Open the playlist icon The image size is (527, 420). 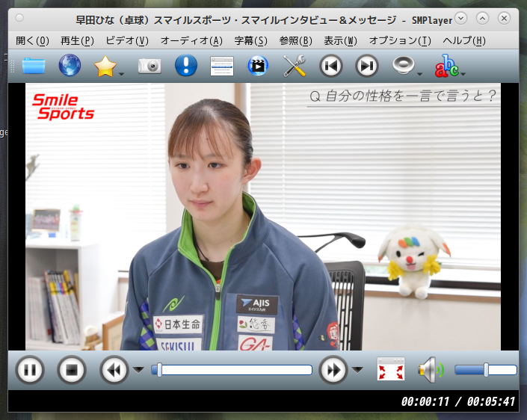point(222,66)
